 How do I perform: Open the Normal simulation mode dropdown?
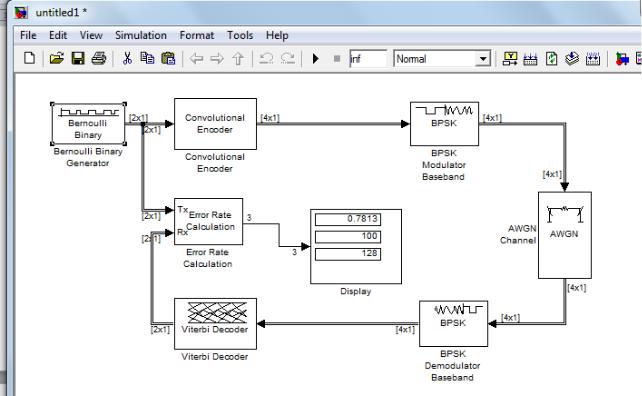click(483, 59)
